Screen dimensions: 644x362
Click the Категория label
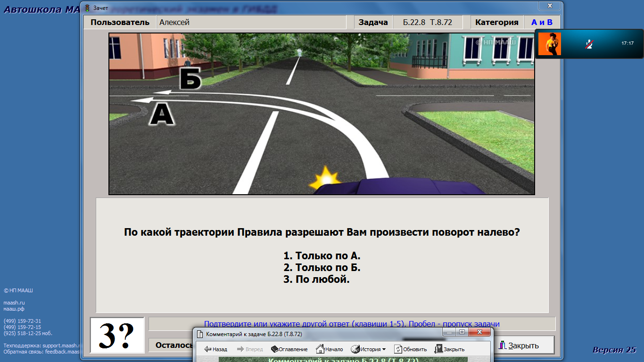497,22
